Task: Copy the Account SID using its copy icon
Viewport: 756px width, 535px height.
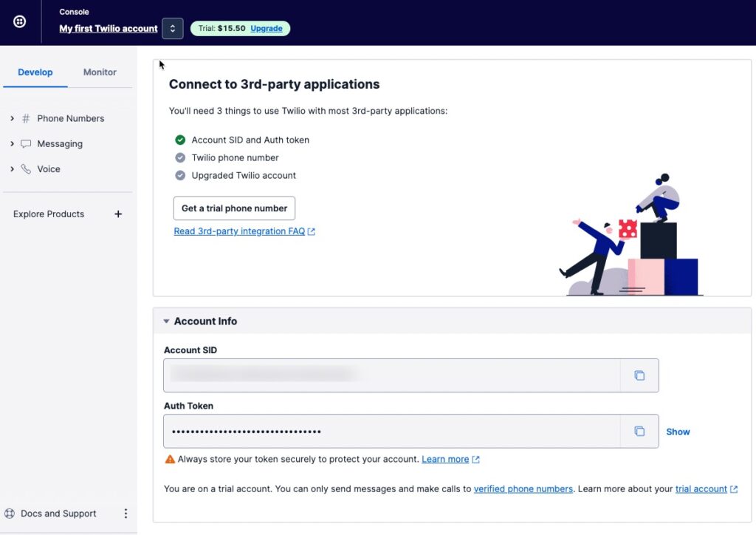Action: click(x=639, y=375)
